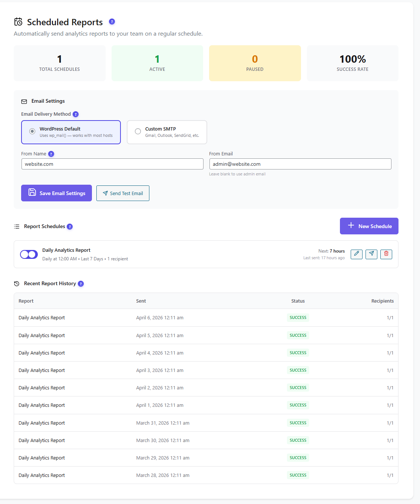Edit the Daily Analytics Report schedule

[356, 254]
